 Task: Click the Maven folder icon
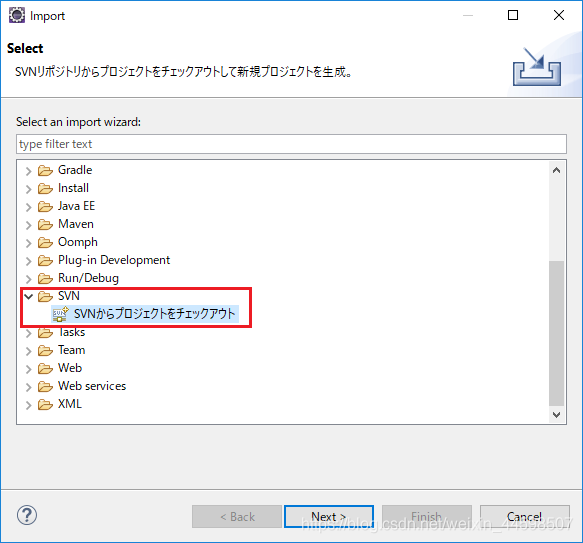pos(45,224)
